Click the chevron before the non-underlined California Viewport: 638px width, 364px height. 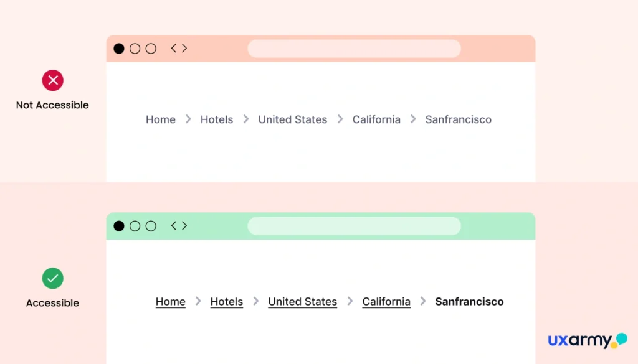(x=340, y=119)
